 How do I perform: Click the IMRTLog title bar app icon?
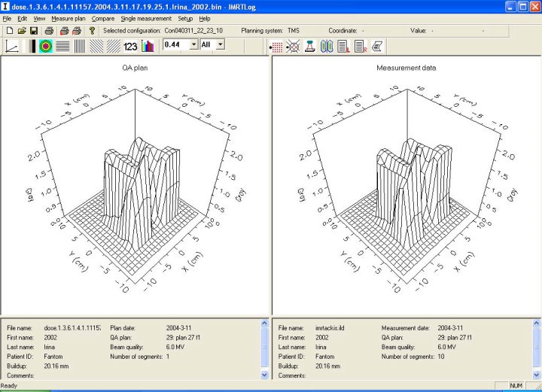pos(5,6)
